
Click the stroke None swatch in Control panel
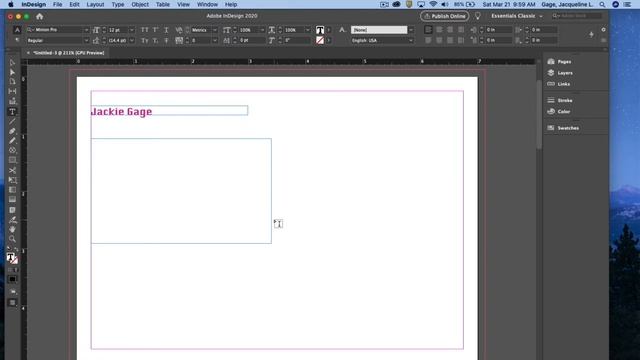coord(320,40)
